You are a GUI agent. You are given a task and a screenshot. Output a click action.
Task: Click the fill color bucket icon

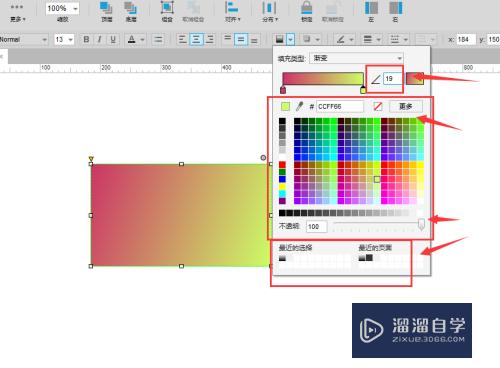point(279,39)
